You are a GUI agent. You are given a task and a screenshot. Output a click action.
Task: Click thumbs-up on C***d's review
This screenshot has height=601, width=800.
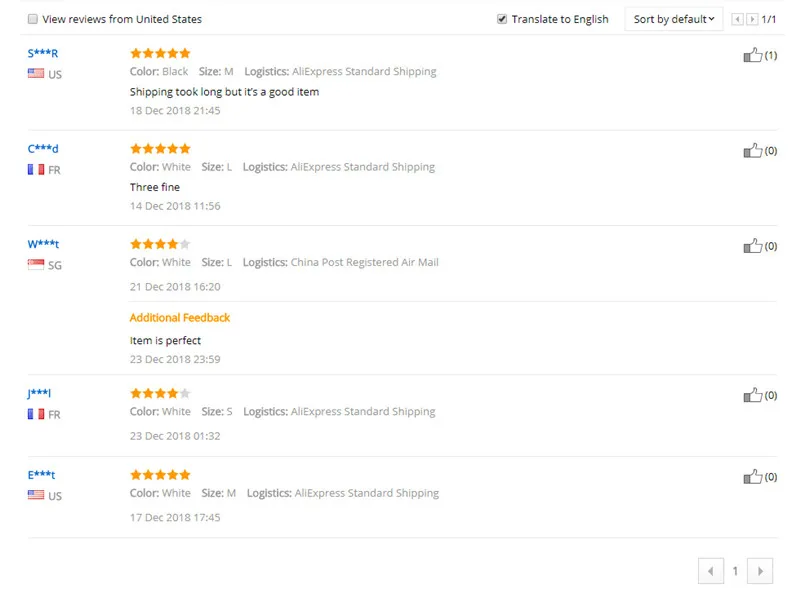tap(753, 150)
